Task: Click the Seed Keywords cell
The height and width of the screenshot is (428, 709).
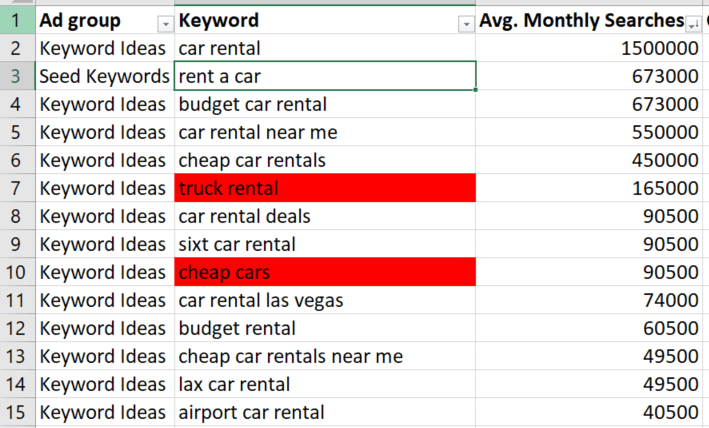Action: point(104,76)
